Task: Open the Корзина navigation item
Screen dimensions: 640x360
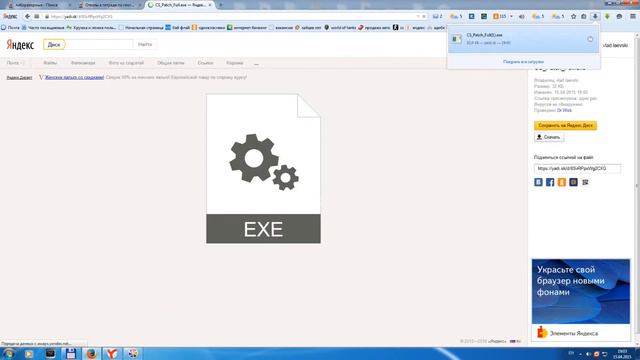Action: click(x=235, y=63)
